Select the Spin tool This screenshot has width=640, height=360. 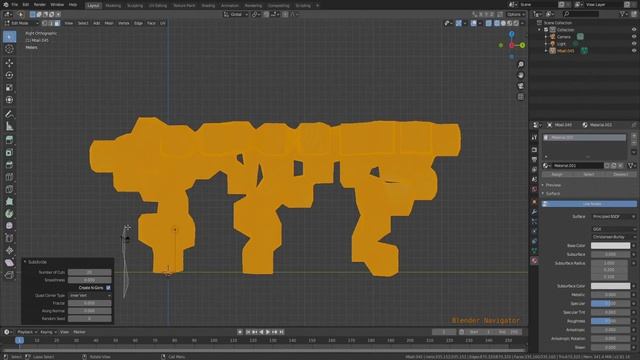pyautogui.click(x=9, y=213)
